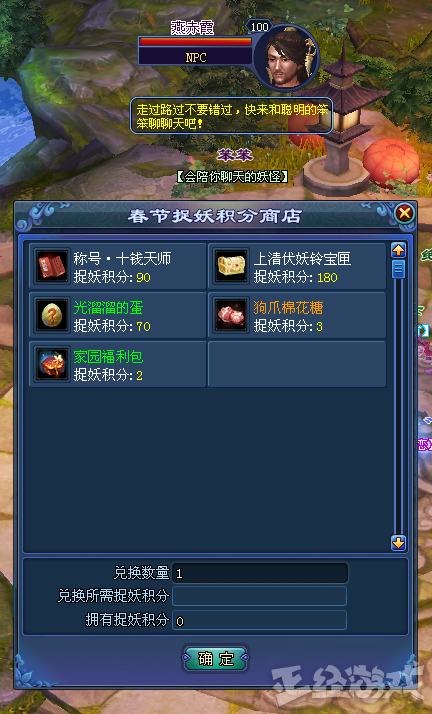This screenshot has width=432, height=714.
Task: Click the scroll up arrow button
Action: click(x=398, y=250)
